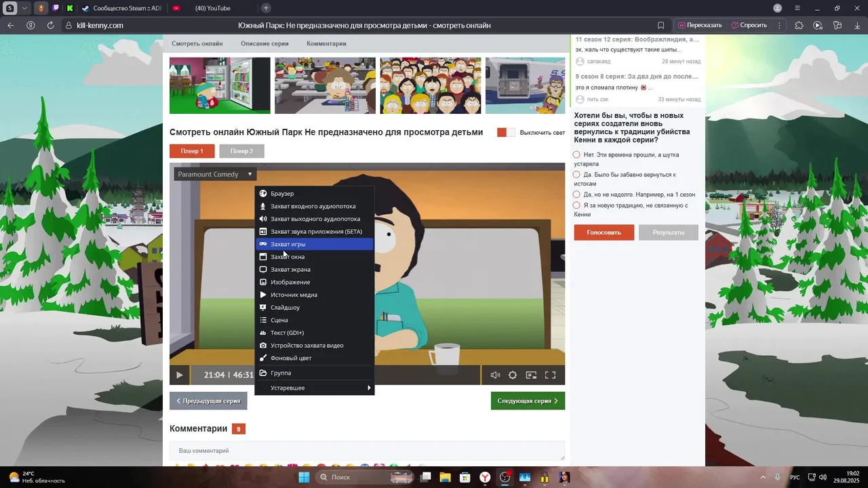This screenshot has width=868, height=488.
Task: Switch to the Плеер 2 tab
Action: pyautogui.click(x=241, y=151)
